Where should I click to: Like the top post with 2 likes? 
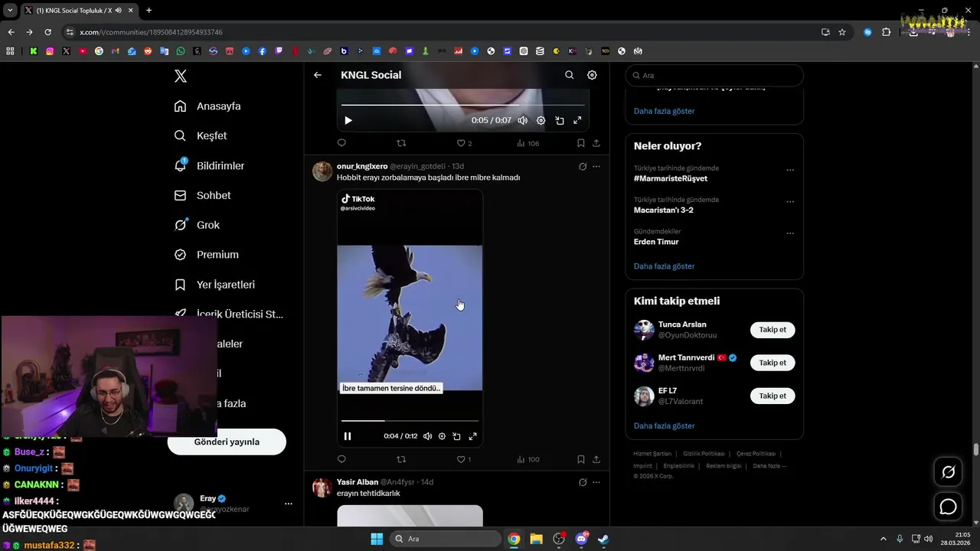(464, 143)
